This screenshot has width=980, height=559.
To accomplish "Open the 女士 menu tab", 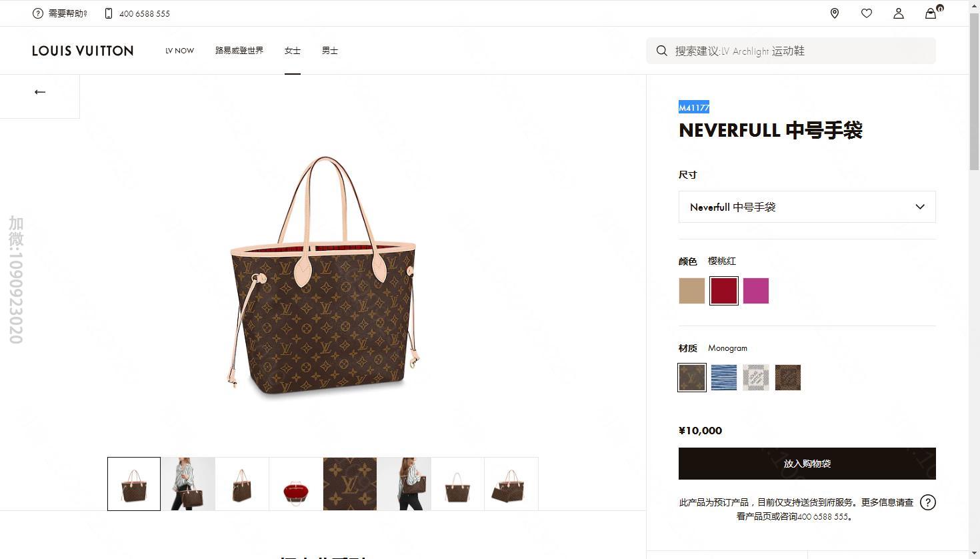I will (293, 51).
